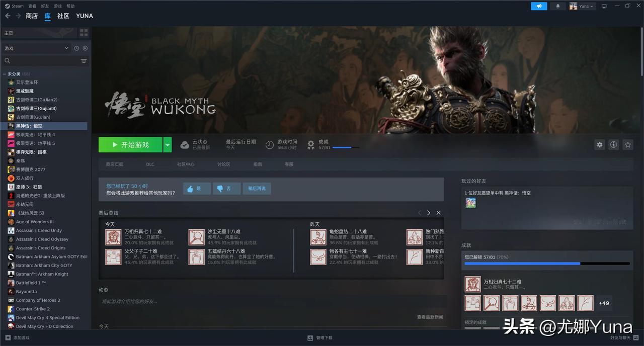
Task: Open the 帮助 menu
Action: pyautogui.click(x=70, y=6)
